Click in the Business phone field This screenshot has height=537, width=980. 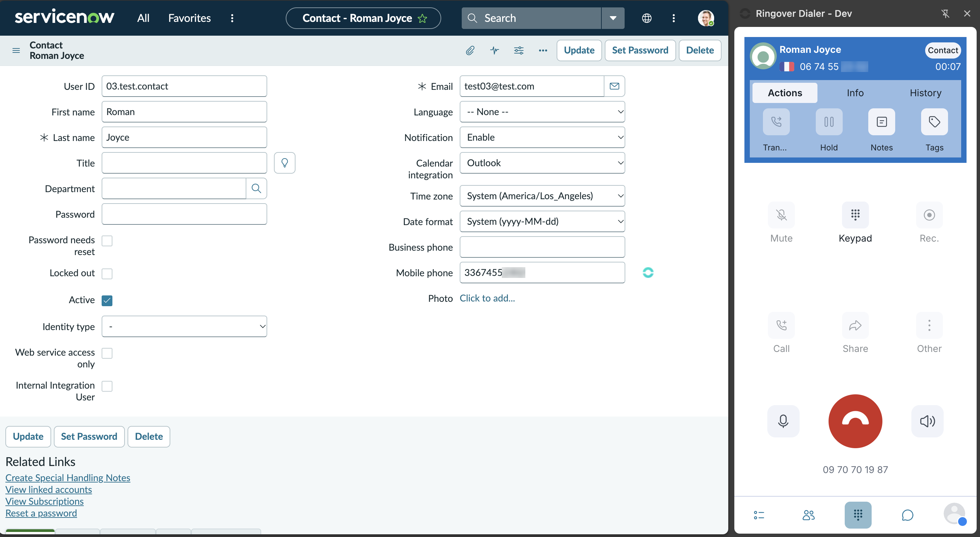542,247
